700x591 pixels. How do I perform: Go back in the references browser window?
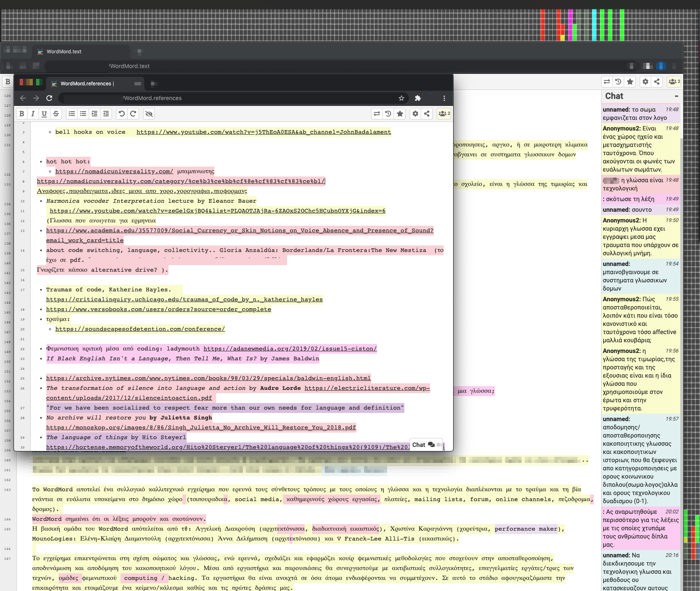(x=23, y=98)
